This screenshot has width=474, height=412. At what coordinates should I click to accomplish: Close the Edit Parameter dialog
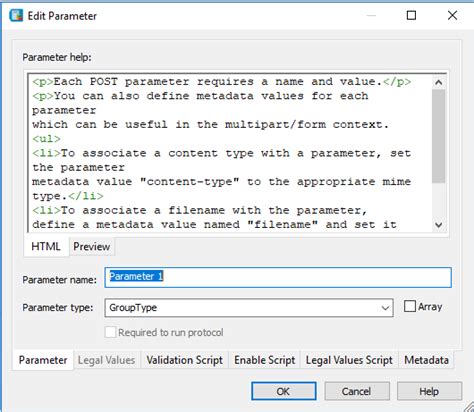452,15
